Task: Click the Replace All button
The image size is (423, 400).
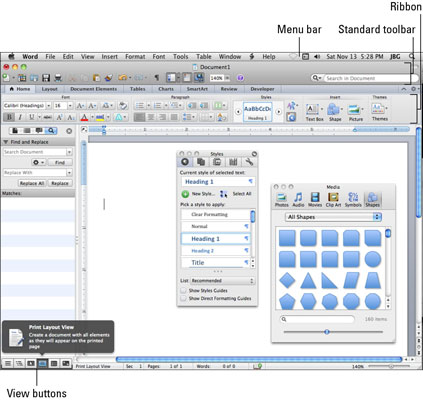Action: [32, 183]
